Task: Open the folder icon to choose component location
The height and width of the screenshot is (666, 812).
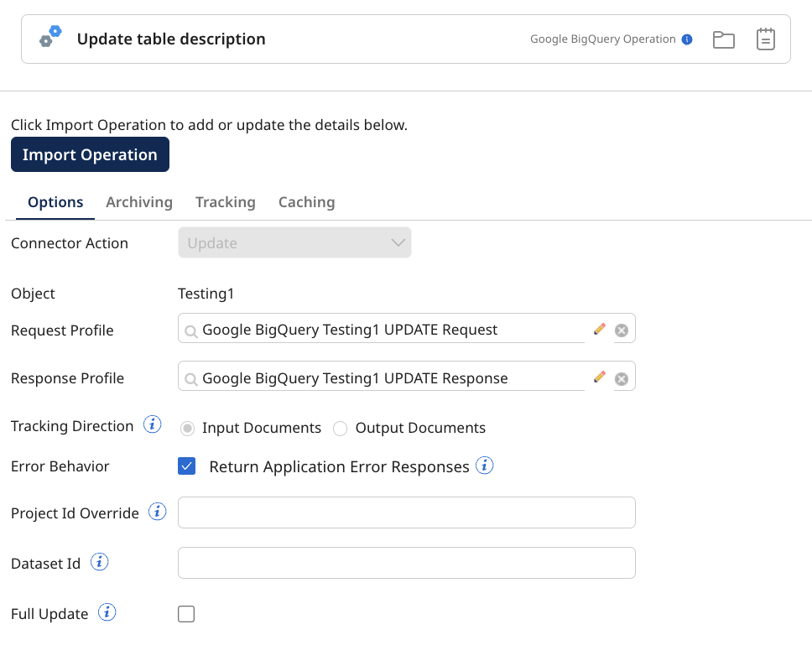Action: coord(723,39)
